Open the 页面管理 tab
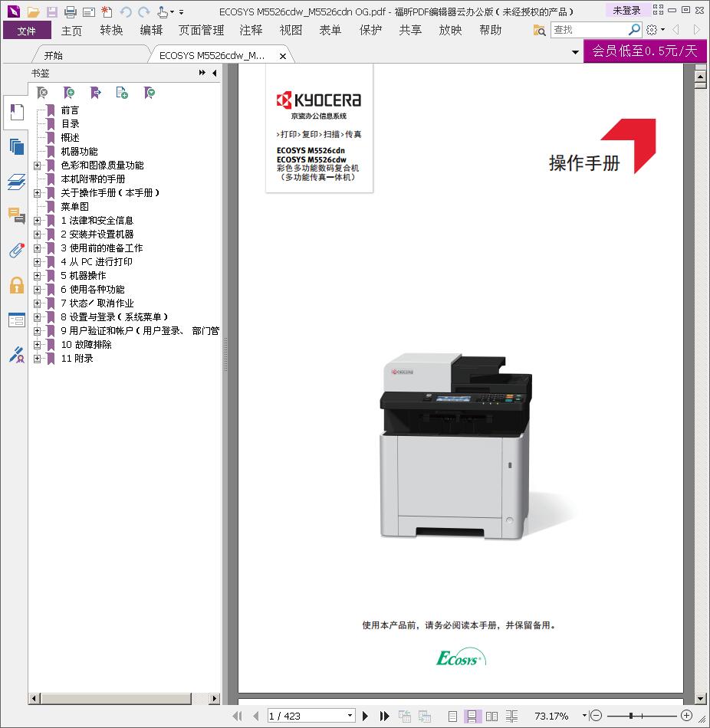 click(x=201, y=31)
